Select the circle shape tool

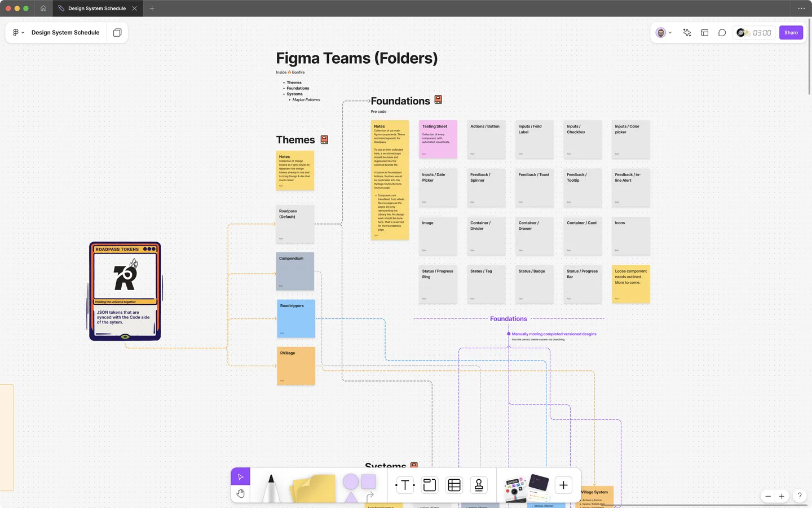coord(351,481)
